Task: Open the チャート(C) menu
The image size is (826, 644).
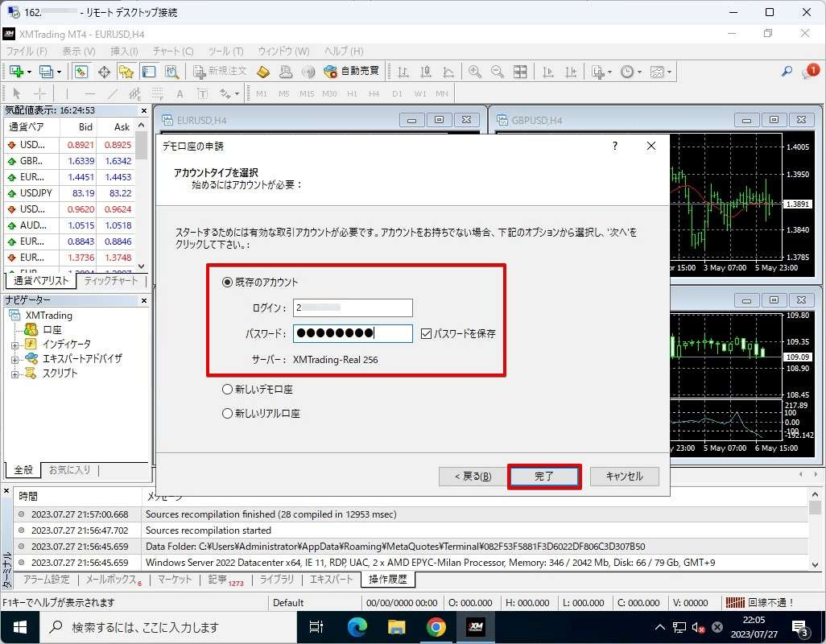Action: tap(173, 51)
